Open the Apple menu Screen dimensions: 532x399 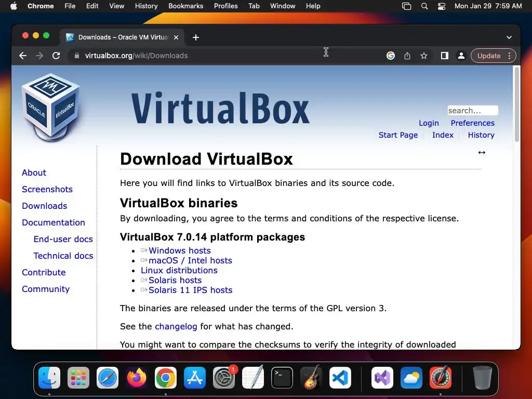pyautogui.click(x=14, y=6)
